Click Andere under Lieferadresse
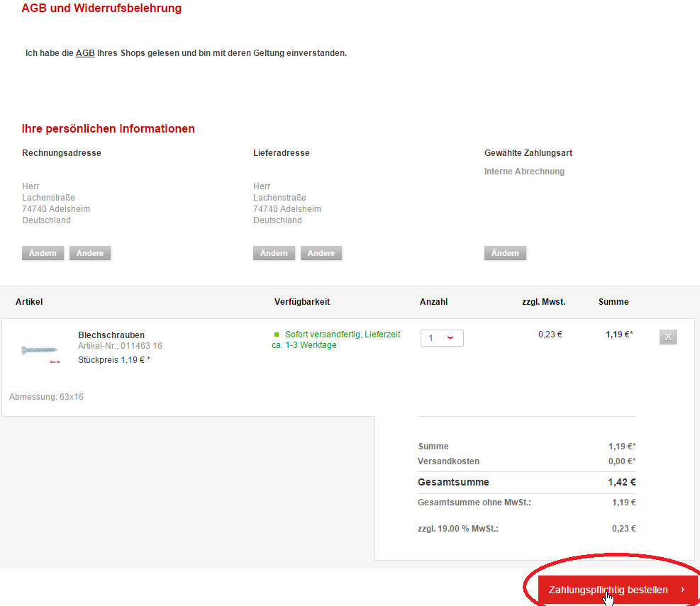Viewport: 700px width, 606px height. pos(321,253)
